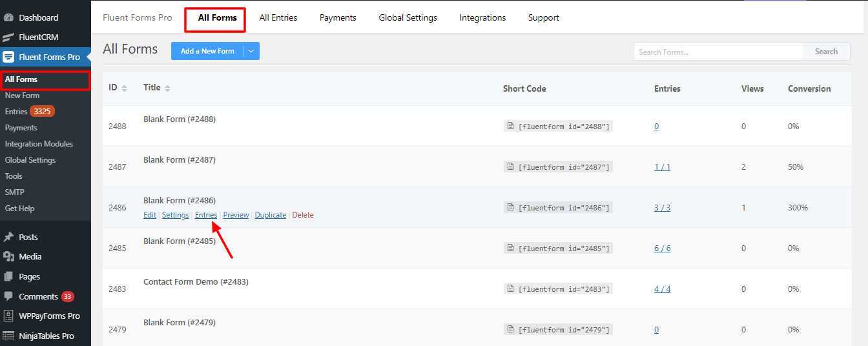
Task: Click the Media icon in sidebar
Action: [9, 256]
